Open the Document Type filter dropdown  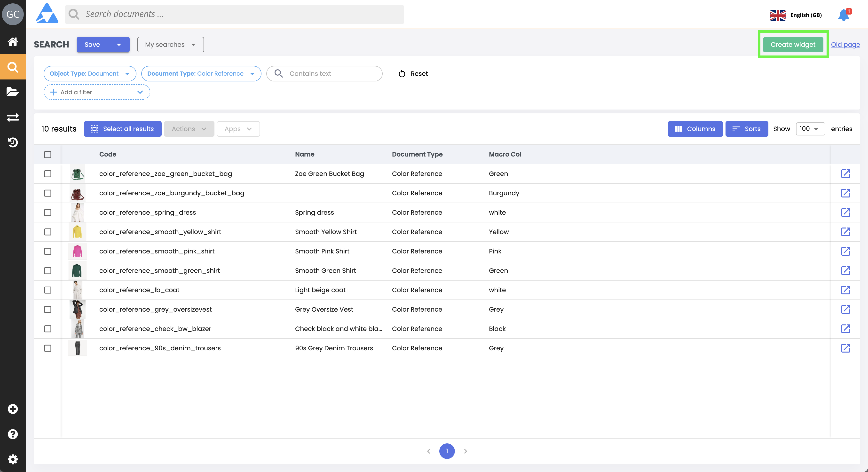[x=201, y=73]
